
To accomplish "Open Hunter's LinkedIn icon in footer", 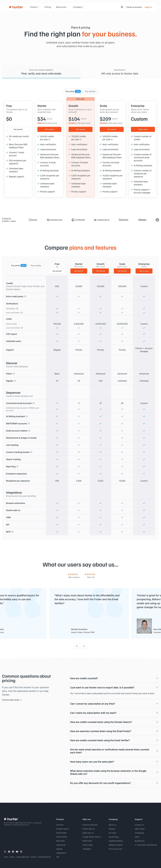I will click(x=13, y=852).
